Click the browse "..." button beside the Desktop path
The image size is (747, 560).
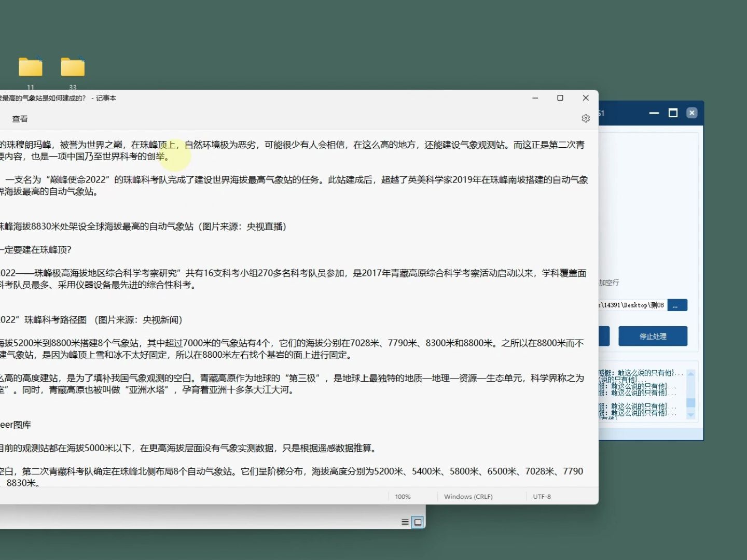[677, 305]
